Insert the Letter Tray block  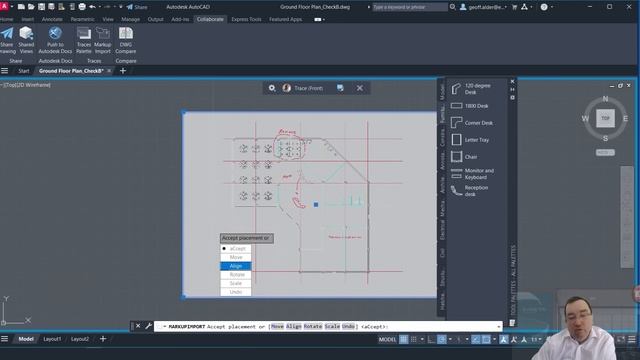pyautogui.click(x=470, y=140)
